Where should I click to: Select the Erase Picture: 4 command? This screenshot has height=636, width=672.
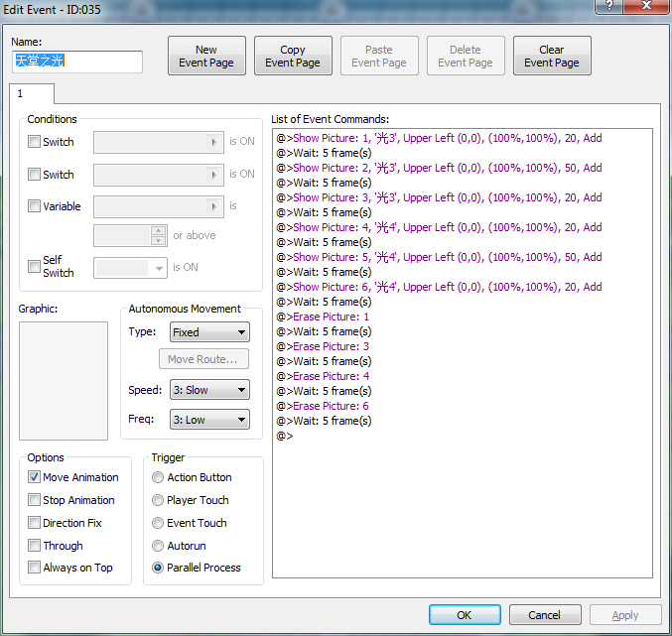click(323, 376)
